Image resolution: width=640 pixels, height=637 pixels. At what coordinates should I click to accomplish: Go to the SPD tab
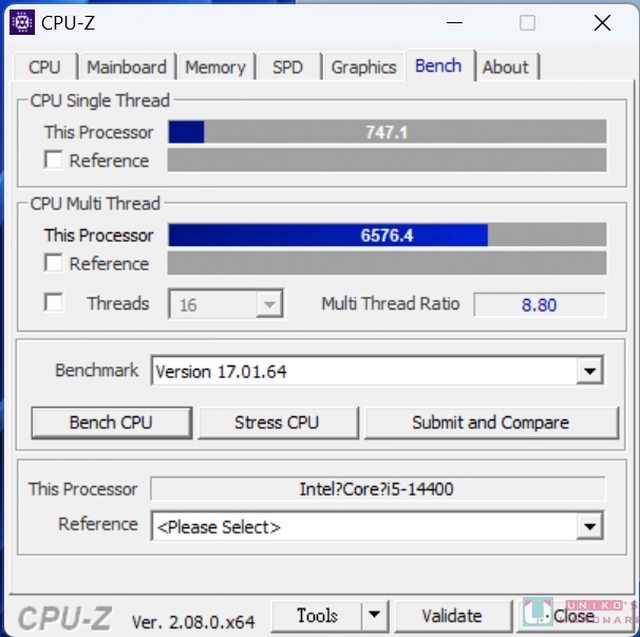click(288, 67)
